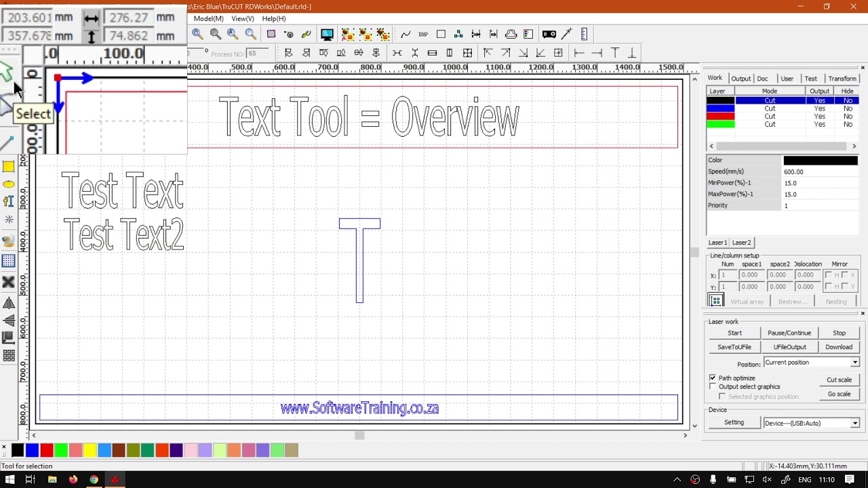Click the ruler icon in toolbar
This screenshot has width=868, height=488.
coord(584,34)
